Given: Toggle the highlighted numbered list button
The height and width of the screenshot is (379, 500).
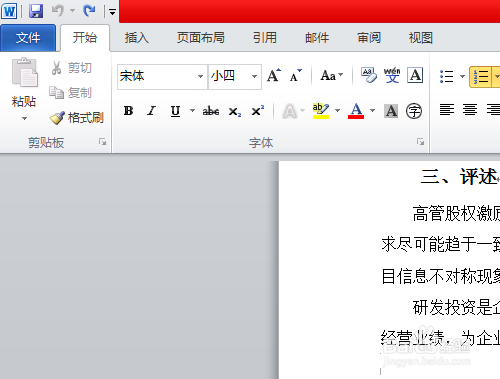Looking at the screenshot, I should pos(480,77).
